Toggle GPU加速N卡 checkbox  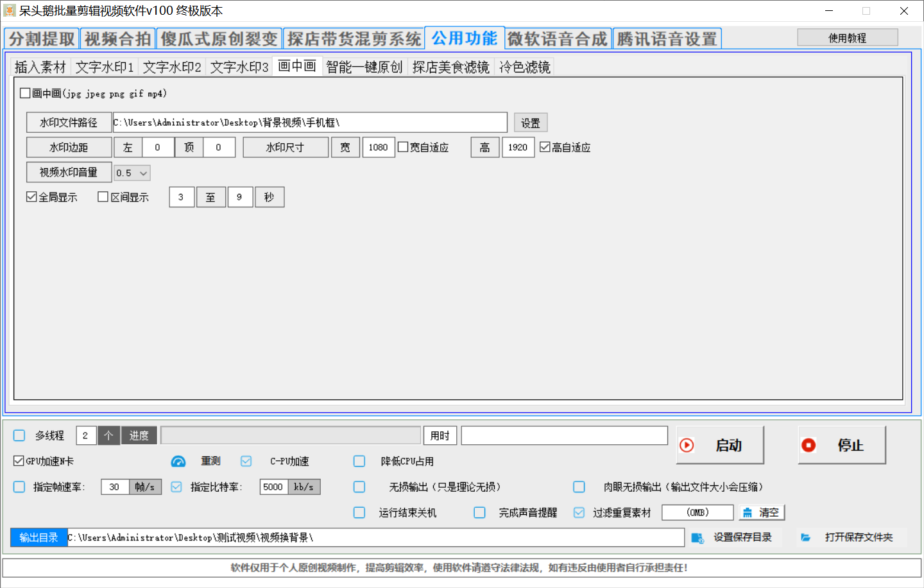[19, 461]
